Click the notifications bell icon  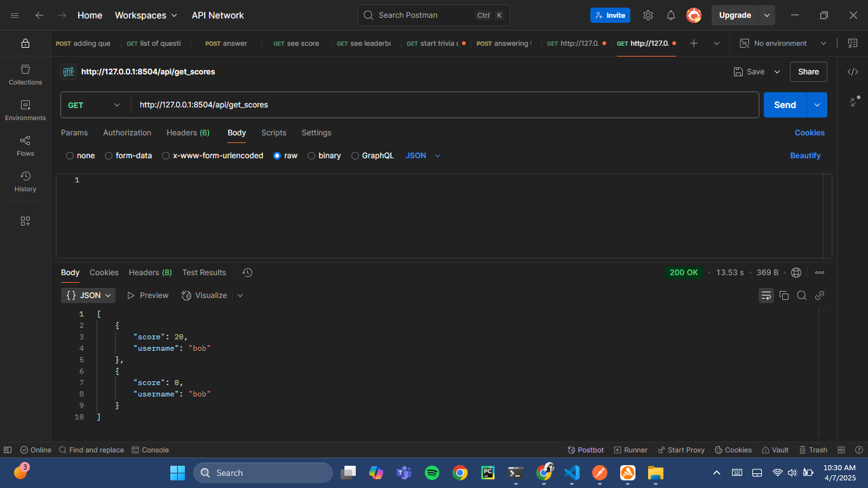pos(671,15)
